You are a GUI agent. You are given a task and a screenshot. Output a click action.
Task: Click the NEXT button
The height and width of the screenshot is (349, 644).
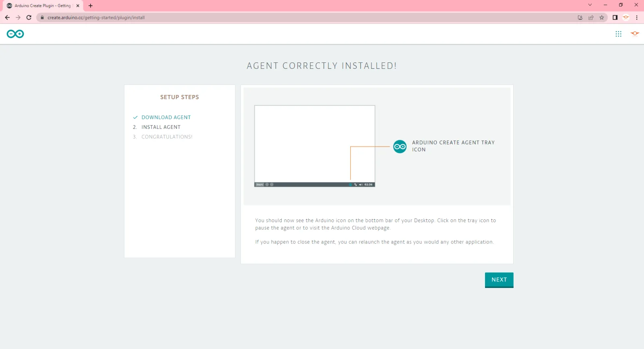[x=499, y=280]
